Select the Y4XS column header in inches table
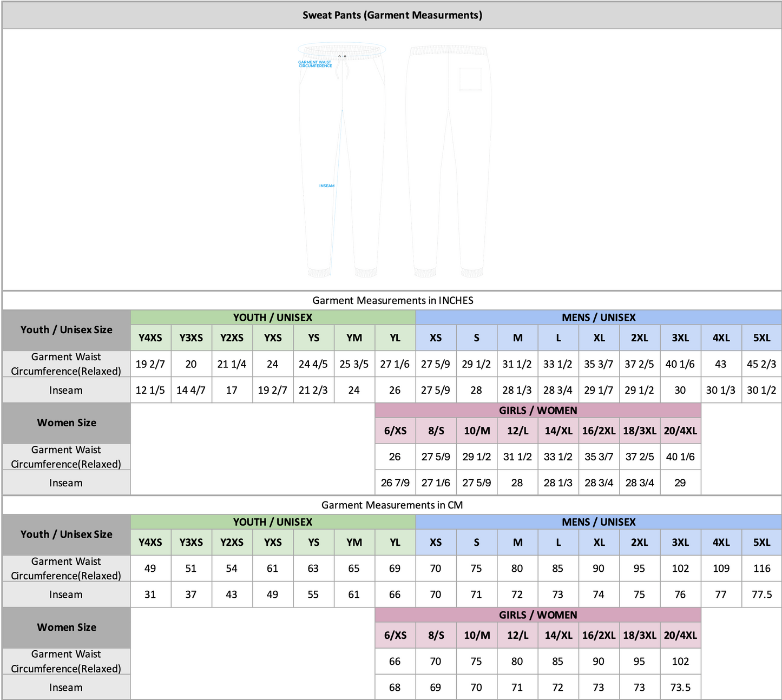The width and height of the screenshot is (782, 700). pyautogui.click(x=150, y=338)
